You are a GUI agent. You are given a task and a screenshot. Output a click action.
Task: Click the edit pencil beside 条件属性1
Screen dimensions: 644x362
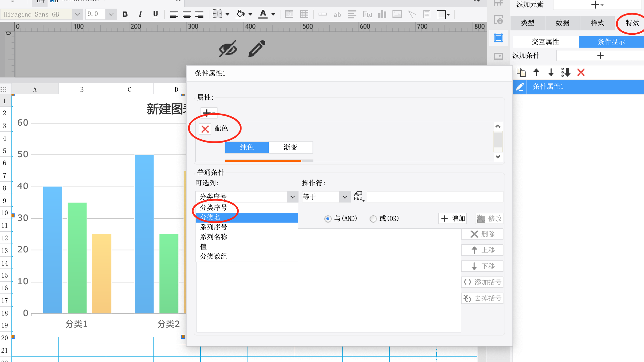coord(520,87)
